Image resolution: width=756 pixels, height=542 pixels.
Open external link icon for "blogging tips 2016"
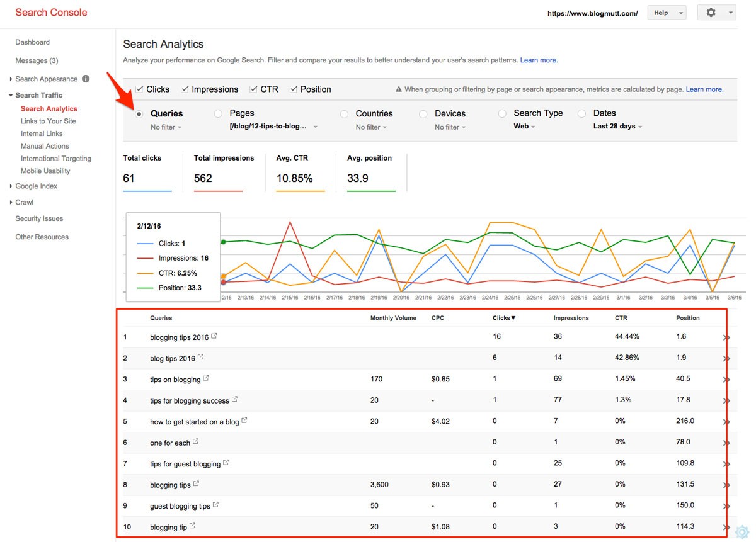tap(214, 336)
